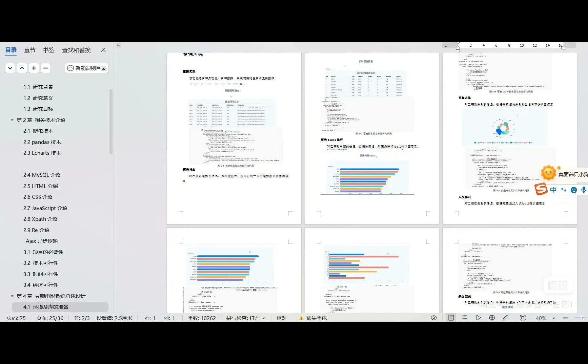588x364 pixels.
Task: Click the zoom out minus button
Action: click(x=565, y=318)
